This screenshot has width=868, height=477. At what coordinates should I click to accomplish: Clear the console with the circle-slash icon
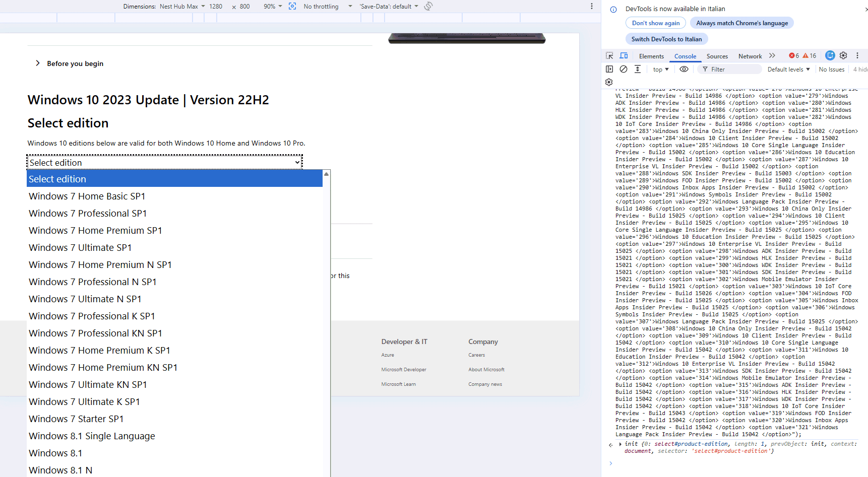click(624, 69)
